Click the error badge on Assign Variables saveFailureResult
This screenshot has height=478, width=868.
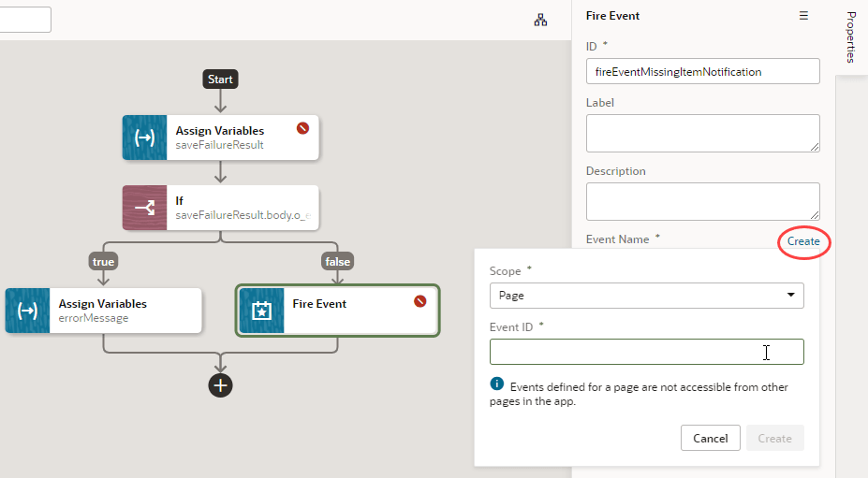click(x=302, y=128)
